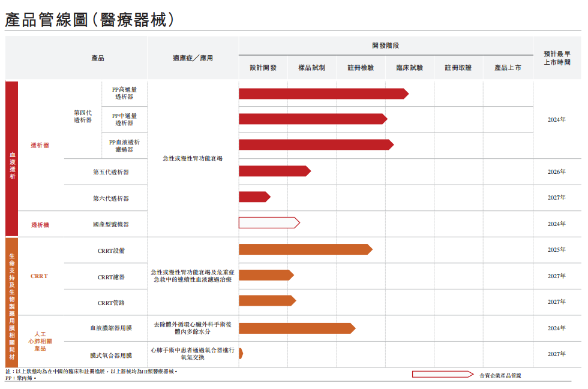Select the 國產型號機器 product label
588x389 pixels.
(x=111, y=224)
